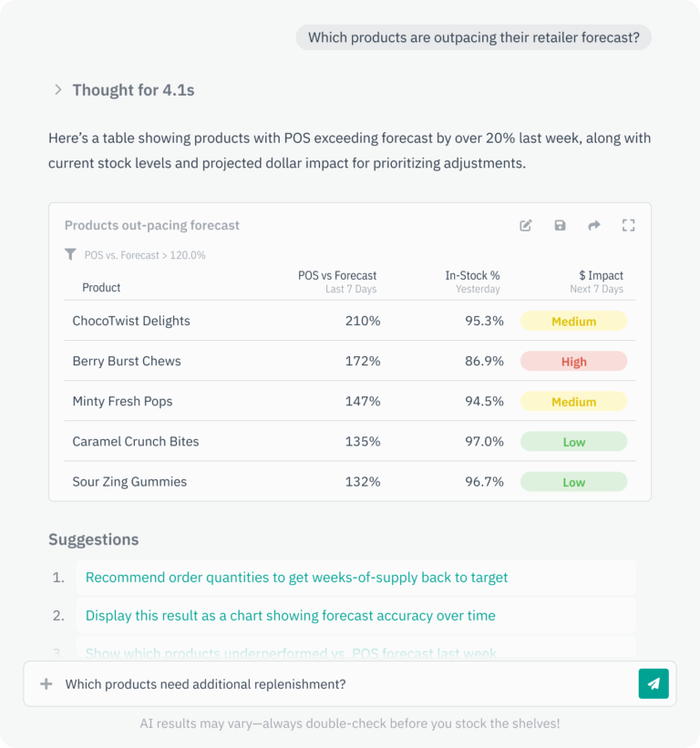Click the share arrow icon
Viewport: 700px width, 748px height.
(x=594, y=225)
